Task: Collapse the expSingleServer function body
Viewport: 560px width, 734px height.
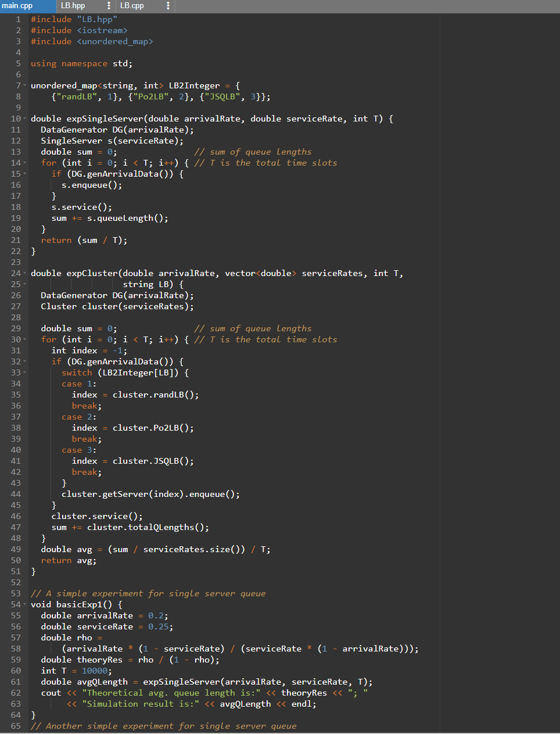Action: point(25,119)
